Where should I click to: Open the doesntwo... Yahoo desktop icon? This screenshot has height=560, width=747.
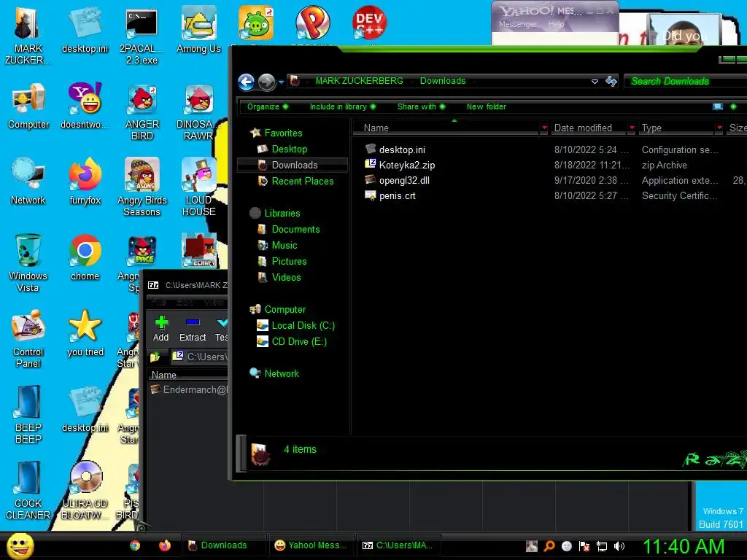pos(85,106)
